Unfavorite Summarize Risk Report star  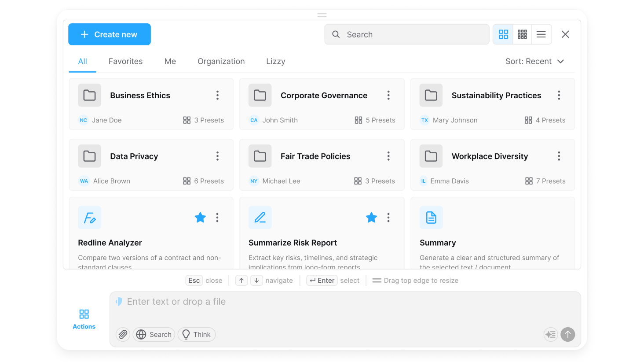[371, 218]
